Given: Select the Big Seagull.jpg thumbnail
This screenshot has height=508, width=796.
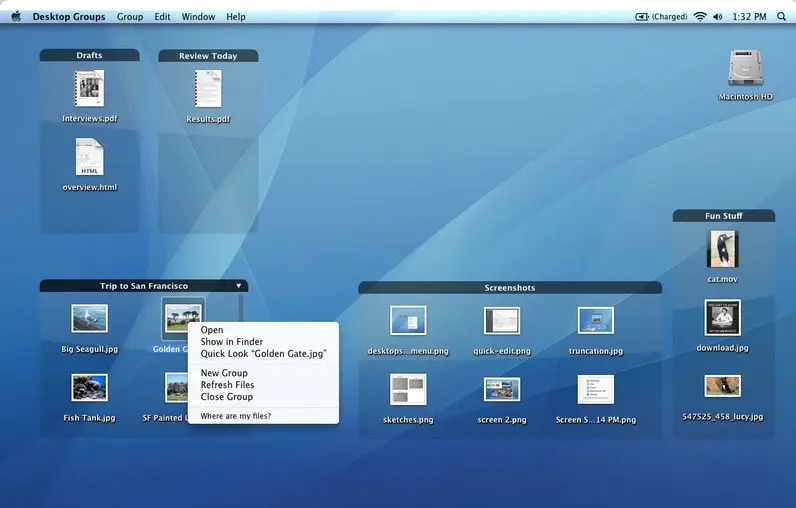Looking at the screenshot, I should pyautogui.click(x=89, y=318).
